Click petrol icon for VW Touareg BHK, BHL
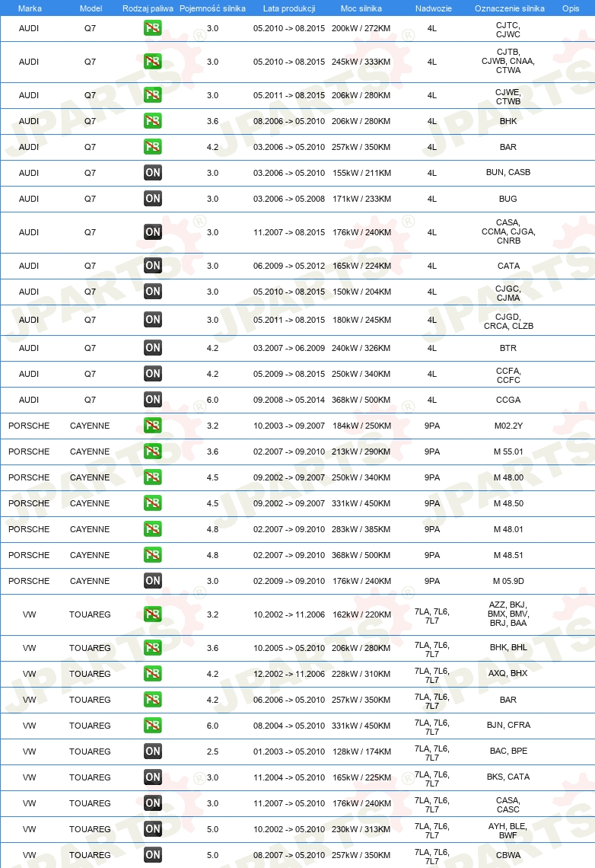Screen dimensions: 595x868 tap(153, 648)
